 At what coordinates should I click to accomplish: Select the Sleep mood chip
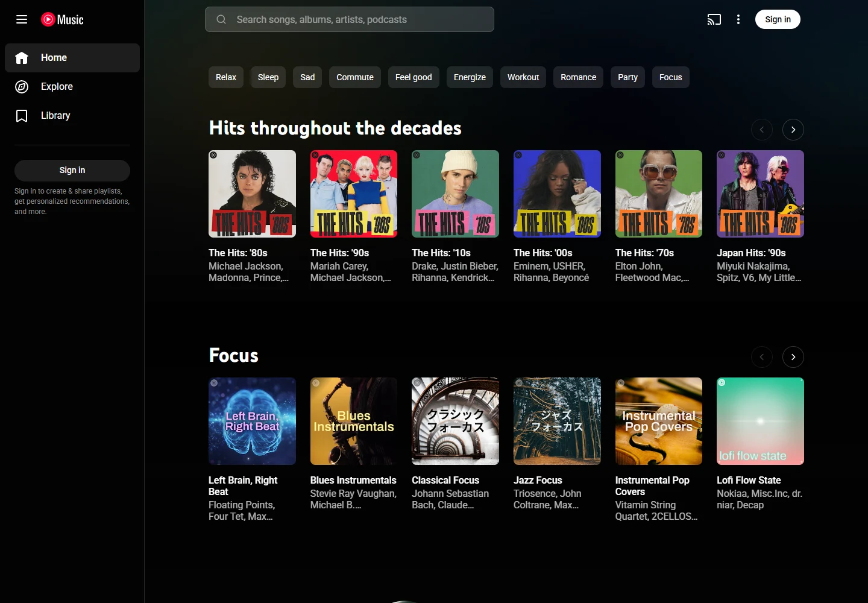268,77
